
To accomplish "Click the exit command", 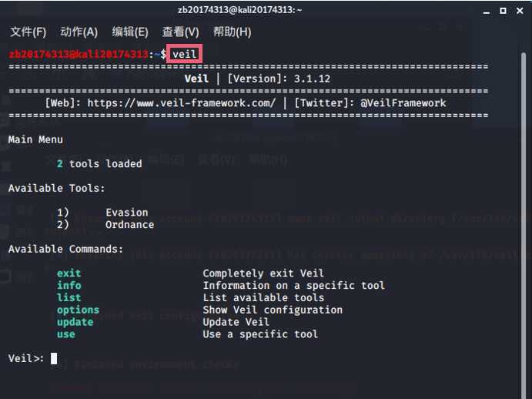I will tap(69, 273).
